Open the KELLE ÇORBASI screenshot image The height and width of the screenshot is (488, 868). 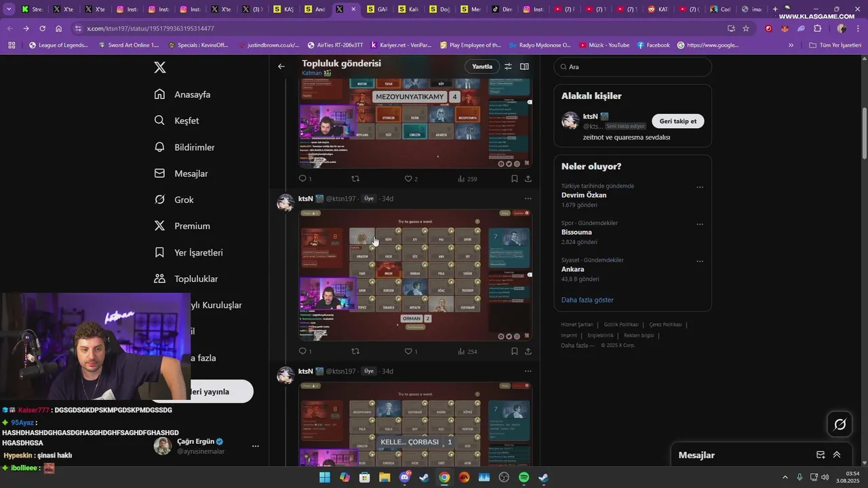(416, 424)
